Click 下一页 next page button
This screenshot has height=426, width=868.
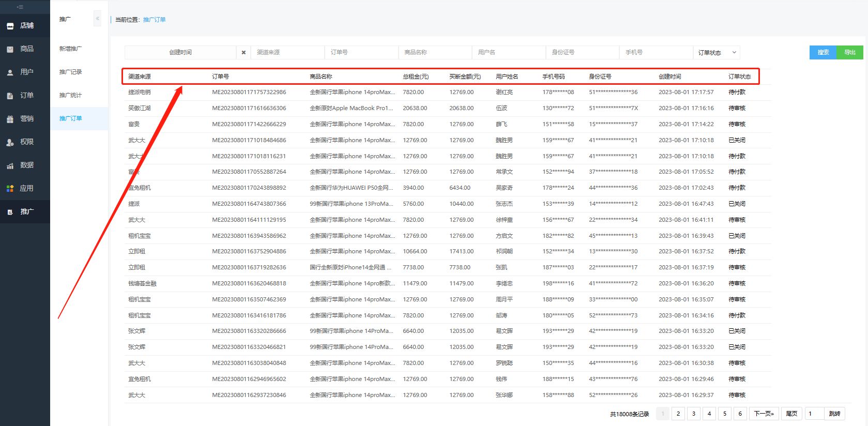(764, 414)
